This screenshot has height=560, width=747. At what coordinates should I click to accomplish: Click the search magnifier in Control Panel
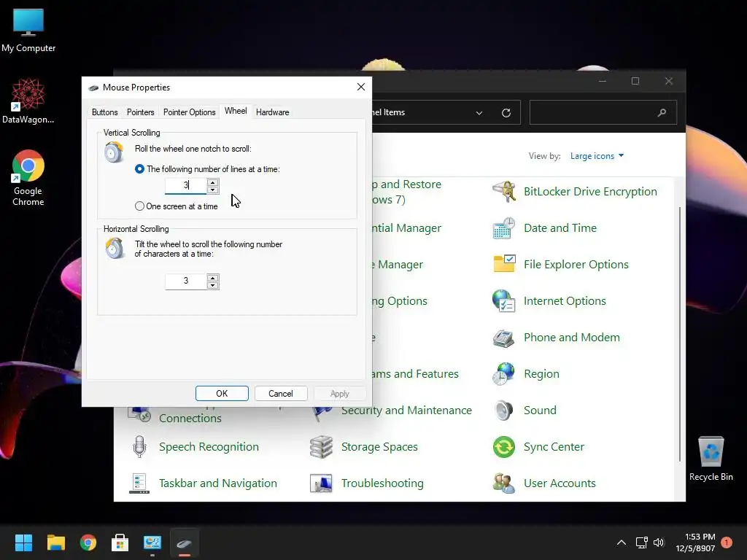(x=662, y=113)
